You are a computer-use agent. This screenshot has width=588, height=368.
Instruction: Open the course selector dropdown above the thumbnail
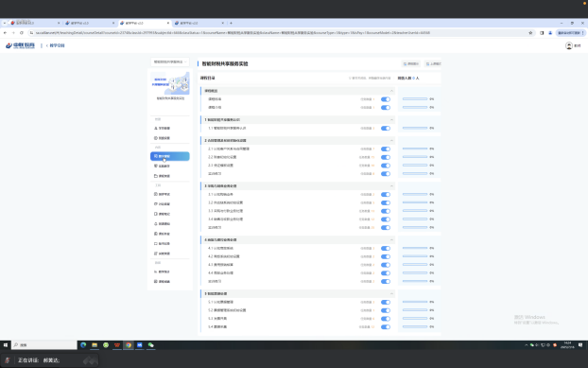coord(170,61)
